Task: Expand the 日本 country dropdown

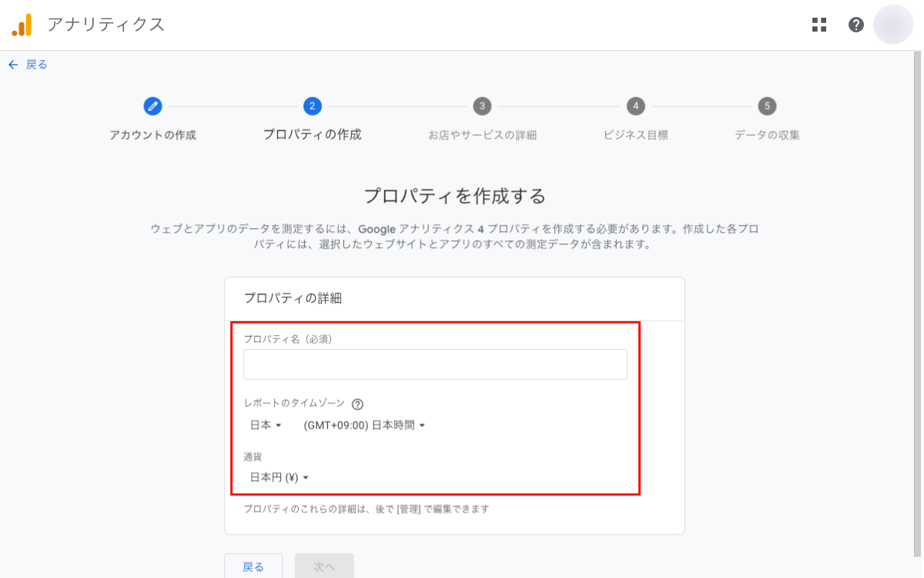Action: [266, 425]
